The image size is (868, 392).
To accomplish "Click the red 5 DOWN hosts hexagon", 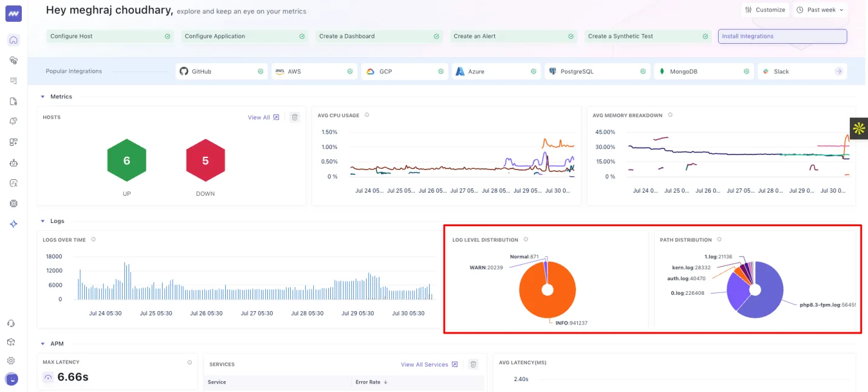I will click(x=205, y=161).
